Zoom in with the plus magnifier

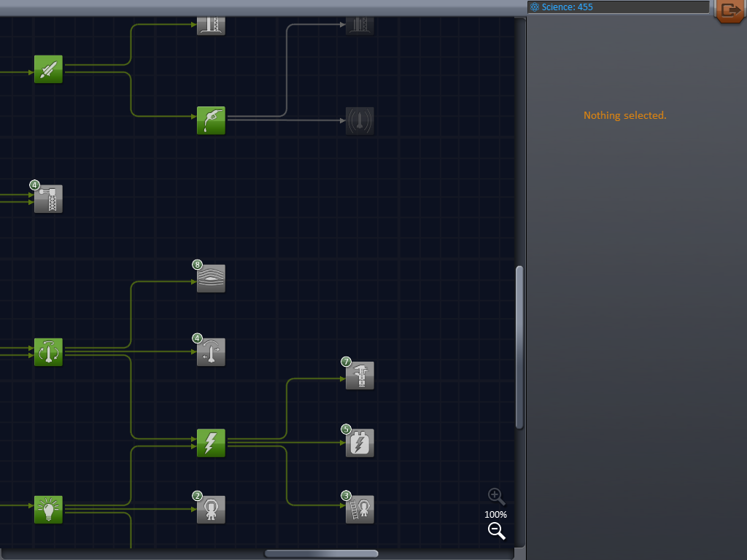click(496, 497)
